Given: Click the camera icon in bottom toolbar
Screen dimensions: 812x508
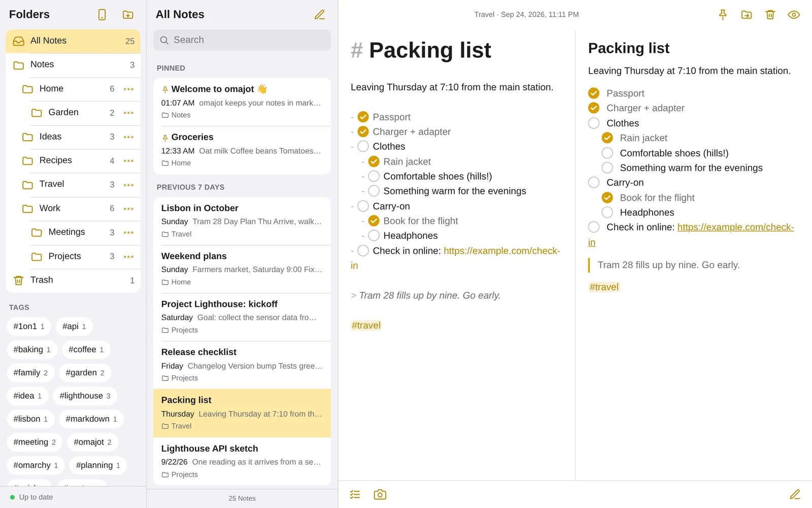Looking at the screenshot, I should [x=380, y=494].
